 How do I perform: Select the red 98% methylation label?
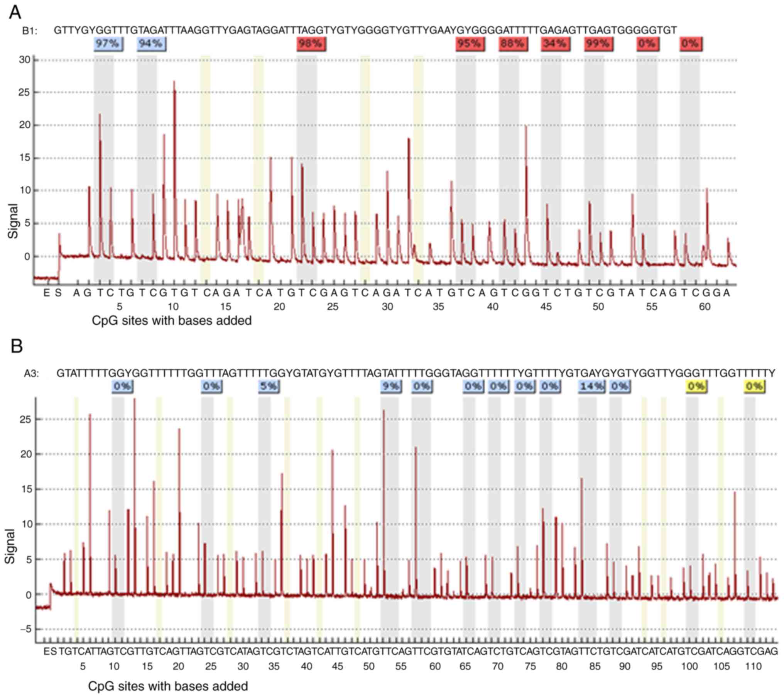coord(311,44)
